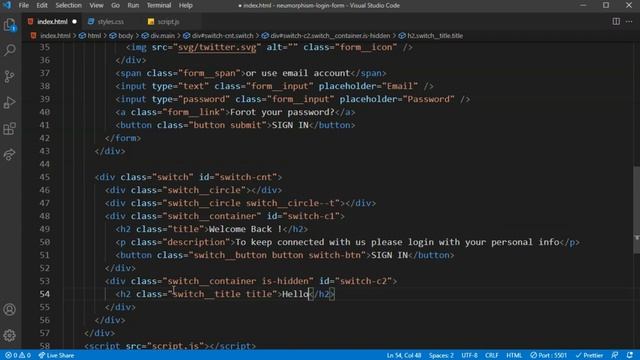640x360 pixels.
Task: Click the unsaved dot on index.html tab
Action: click(74, 22)
